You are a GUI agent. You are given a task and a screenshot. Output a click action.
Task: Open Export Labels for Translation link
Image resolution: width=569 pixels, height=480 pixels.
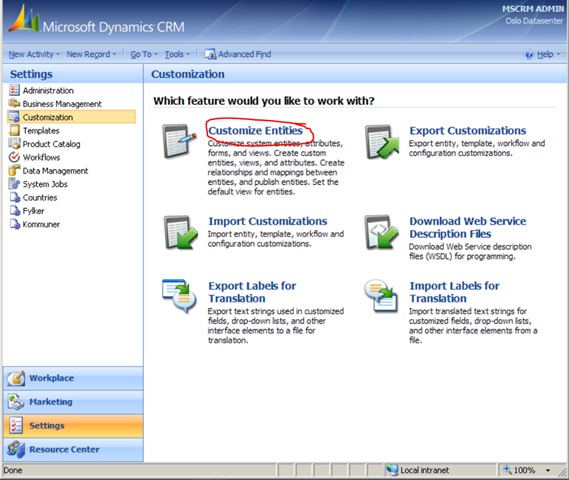tap(252, 292)
